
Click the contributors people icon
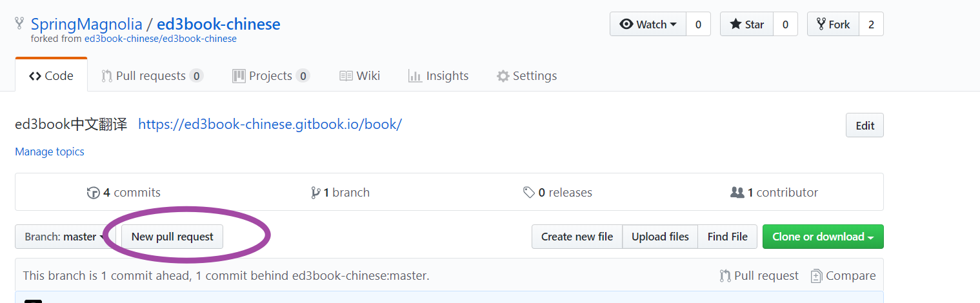pos(737,193)
